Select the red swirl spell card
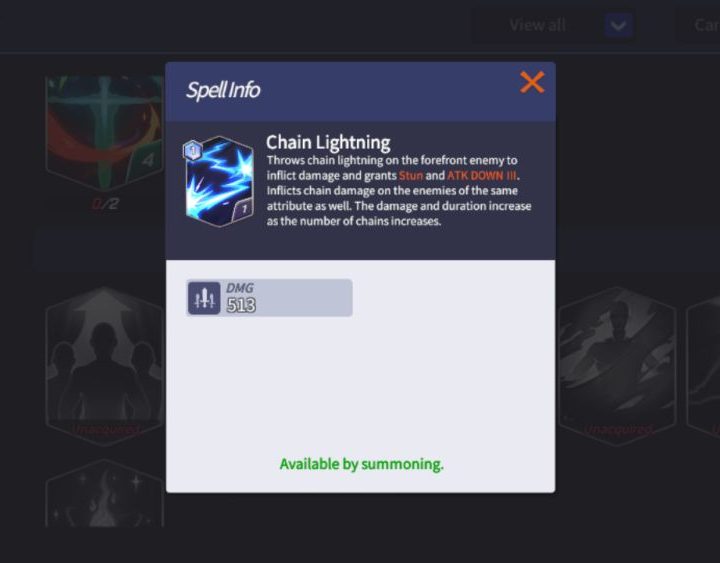This screenshot has width=720, height=563. tap(105, 133)
